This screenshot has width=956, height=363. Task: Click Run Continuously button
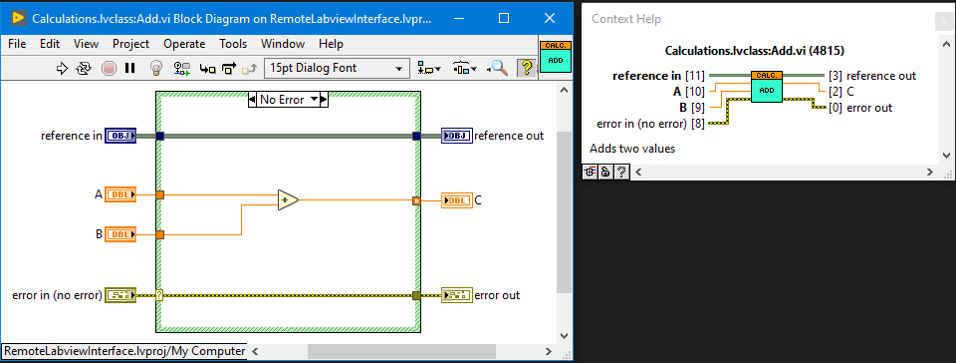pyautogui.click(x=83, y=68)
